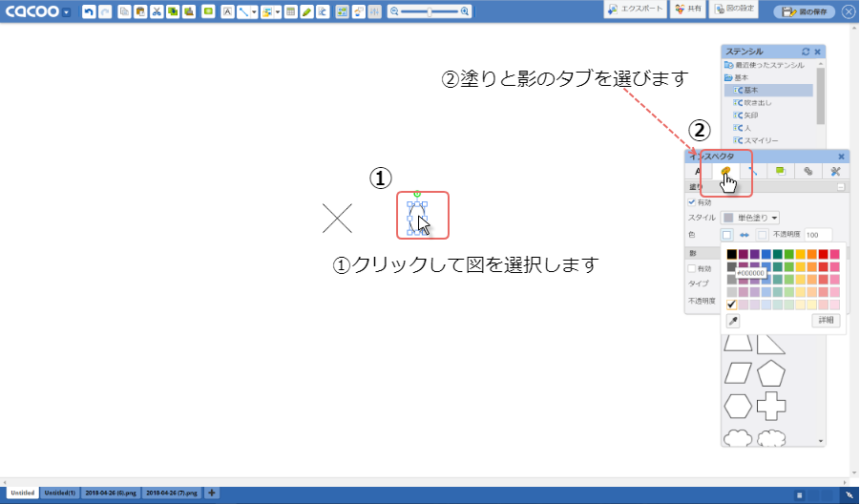Click the bottom-right corner tool icon

pyautogui.click(x=850, y=495)
